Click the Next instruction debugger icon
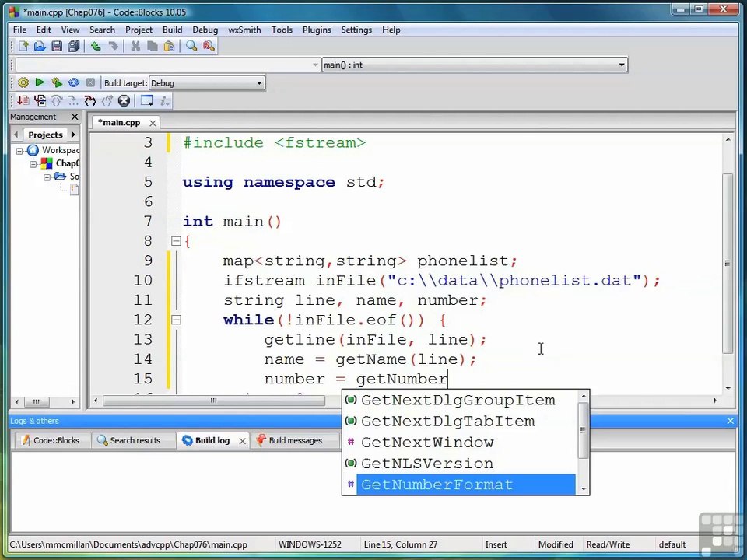 point(73,100)
